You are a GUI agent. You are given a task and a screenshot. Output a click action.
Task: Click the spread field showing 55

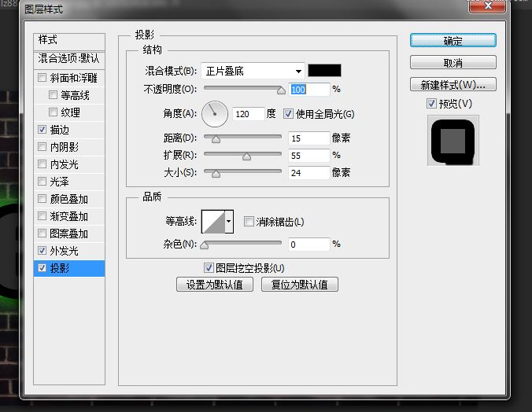(308, 156)
